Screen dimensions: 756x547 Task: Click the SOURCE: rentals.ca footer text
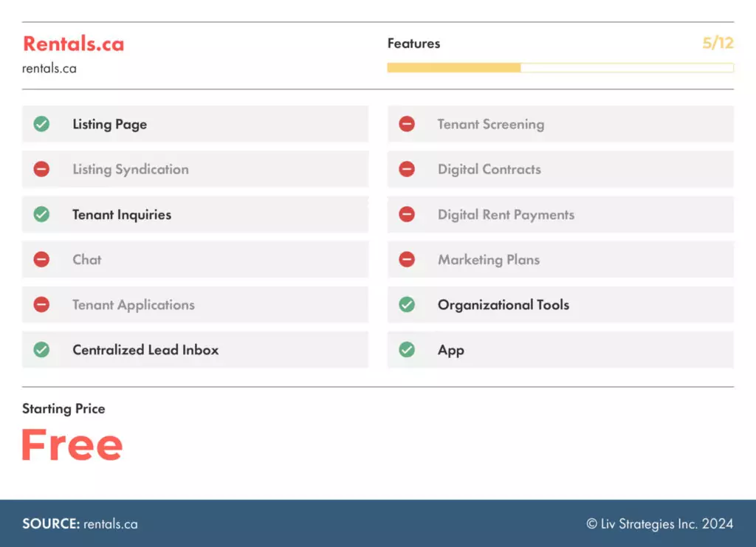click(80, 524)
